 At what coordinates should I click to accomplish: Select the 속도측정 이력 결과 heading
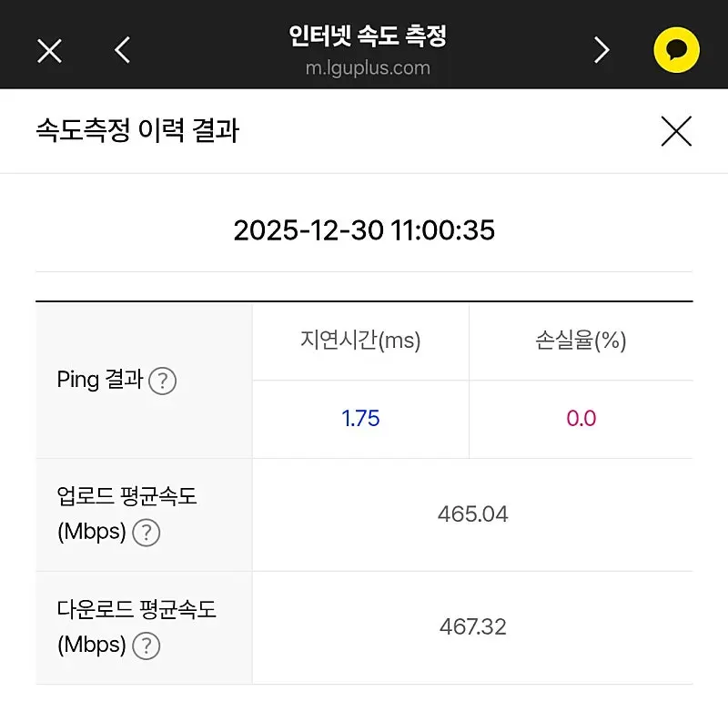pyautogui.click(x=137, y=131)
